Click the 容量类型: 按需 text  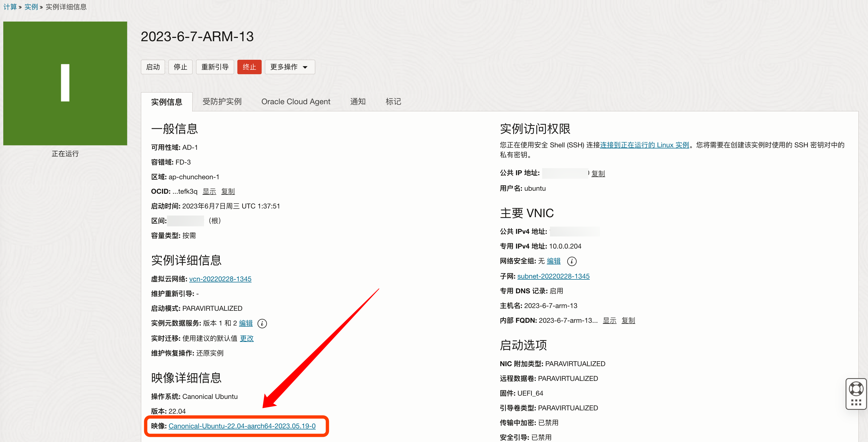coord(173,236)
